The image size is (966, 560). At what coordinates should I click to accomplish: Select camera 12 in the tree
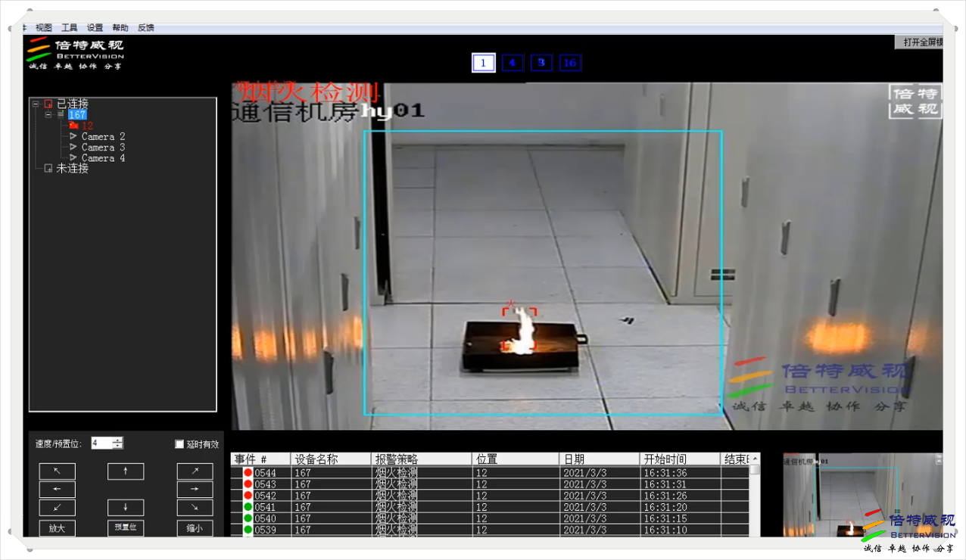[x=88, y=126]
